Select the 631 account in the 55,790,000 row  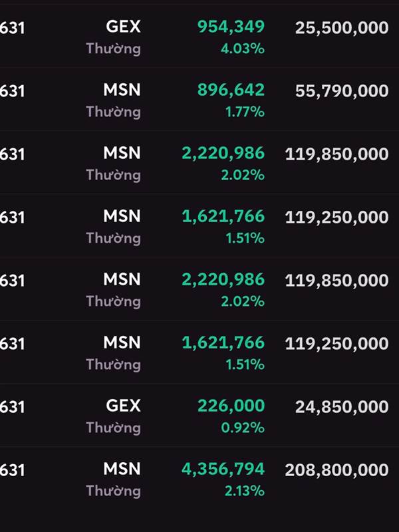(x=12, y=91)
